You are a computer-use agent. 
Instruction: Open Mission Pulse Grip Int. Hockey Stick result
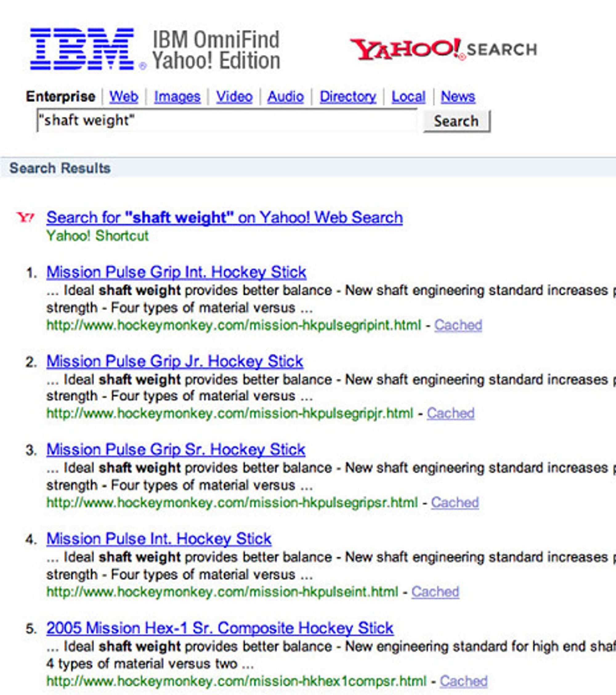[176, 272]
